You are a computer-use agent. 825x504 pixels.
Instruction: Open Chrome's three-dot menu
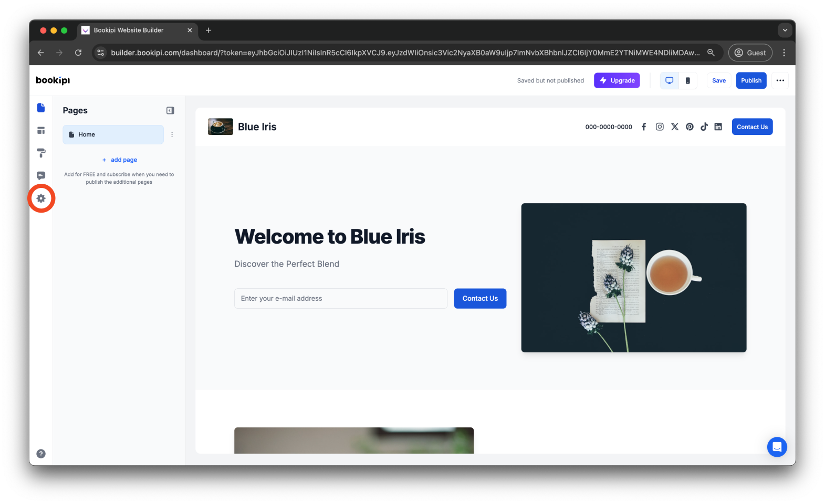click(x=784, y=52)
